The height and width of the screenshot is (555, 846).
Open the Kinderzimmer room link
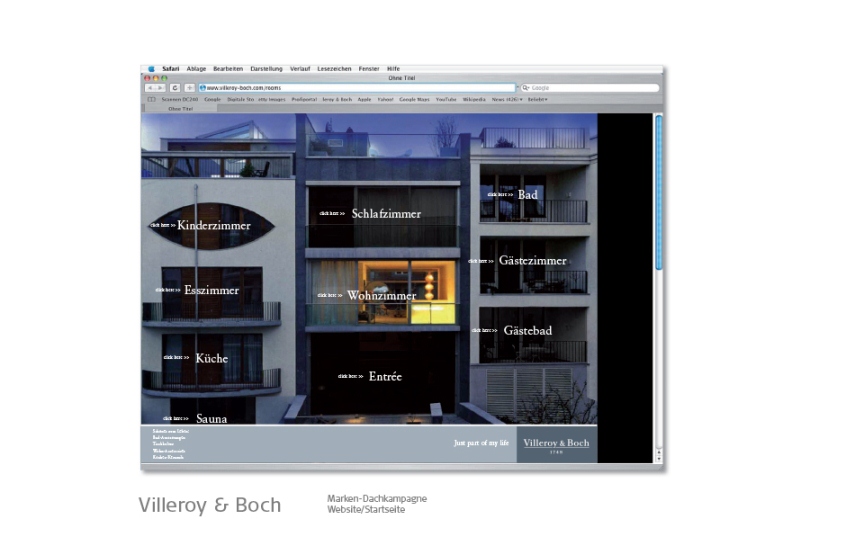pyautogui.click(x=213, y=226)
